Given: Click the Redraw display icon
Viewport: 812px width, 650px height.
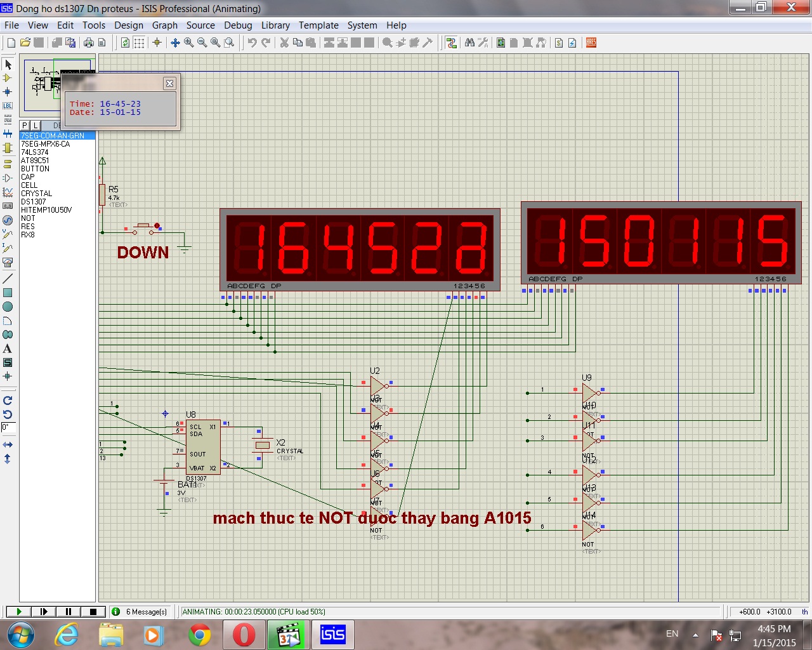Looking at the screenshot, I should (x=125, y=43).
